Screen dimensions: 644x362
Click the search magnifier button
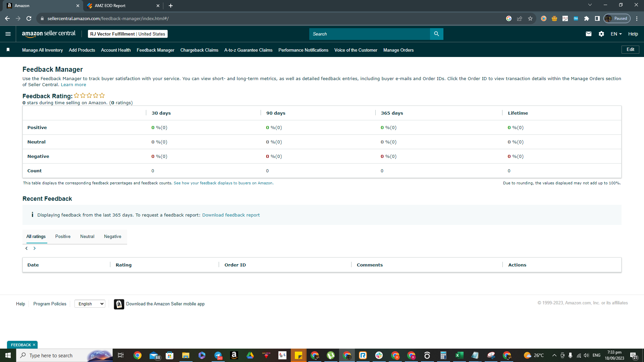click(x=436, y=34)
